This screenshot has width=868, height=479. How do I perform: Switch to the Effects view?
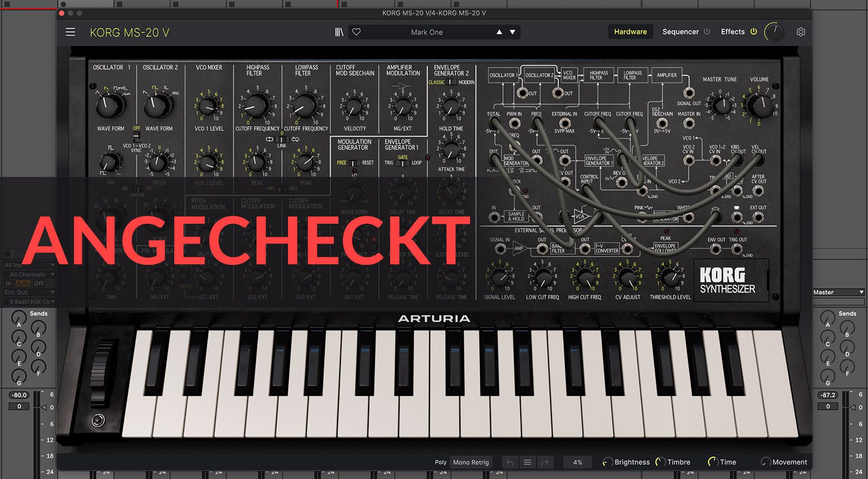click(733, 32)
